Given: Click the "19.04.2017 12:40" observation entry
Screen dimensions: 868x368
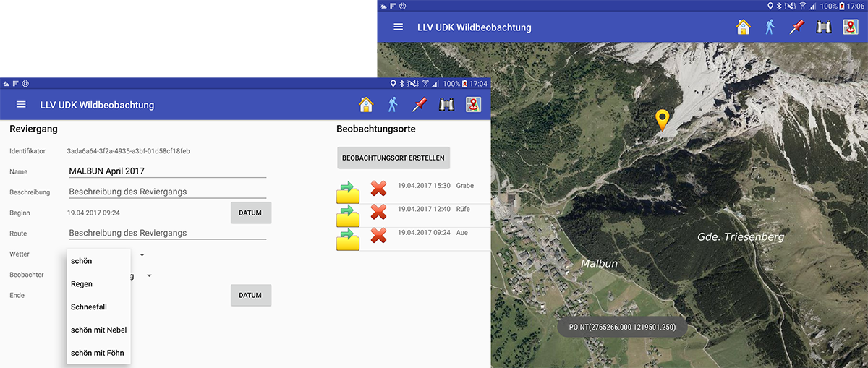Looking at the screenshot, I should click(x=424, y=209).
